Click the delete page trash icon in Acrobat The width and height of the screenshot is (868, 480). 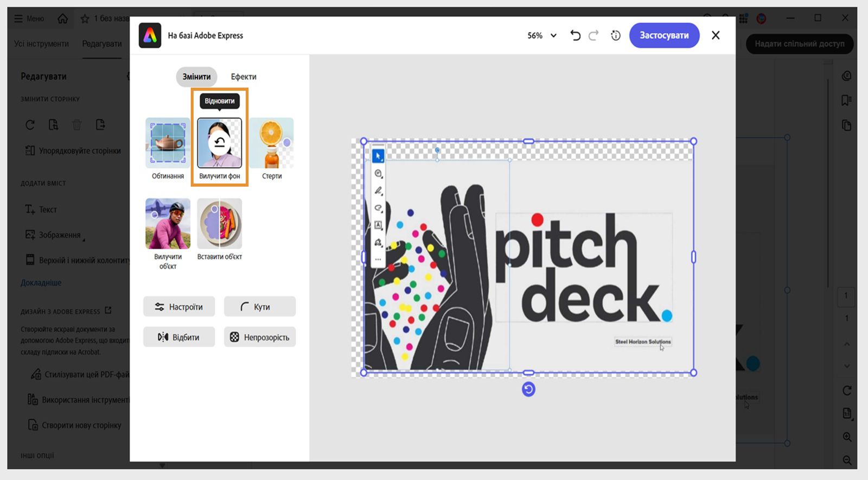point(76,125)
